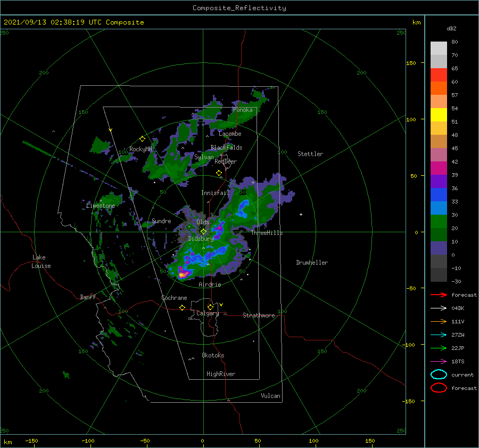Click the Ponoka city label
Image resolution: width=479 pixels, height=448 pixels.
point(243,110)
